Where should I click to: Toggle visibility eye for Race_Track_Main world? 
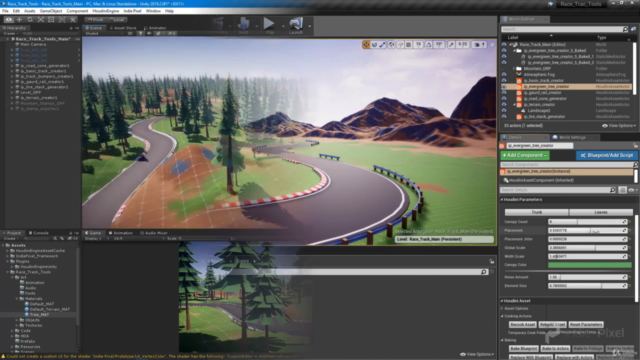[504, 44]
